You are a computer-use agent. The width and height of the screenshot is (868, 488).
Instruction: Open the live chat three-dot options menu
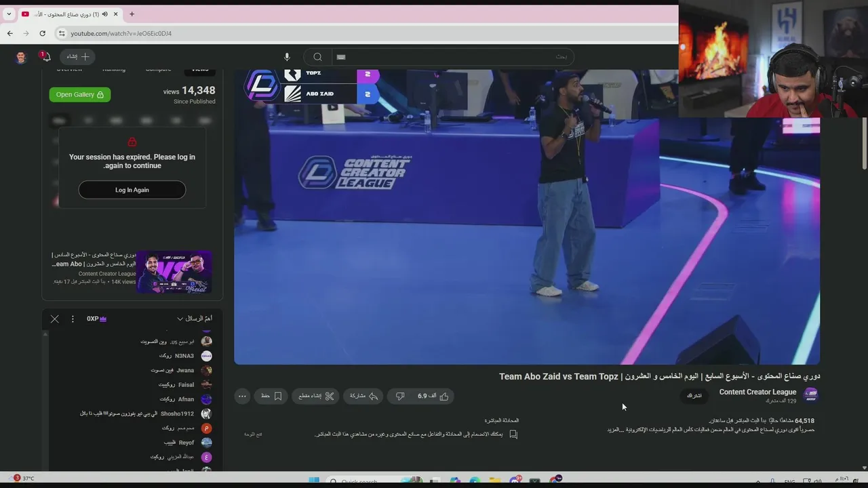point(73,319)
